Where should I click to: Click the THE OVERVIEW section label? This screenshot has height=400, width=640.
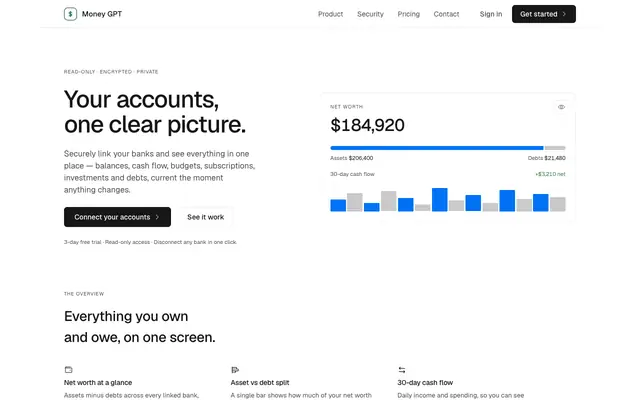click(x=84, y=293)
